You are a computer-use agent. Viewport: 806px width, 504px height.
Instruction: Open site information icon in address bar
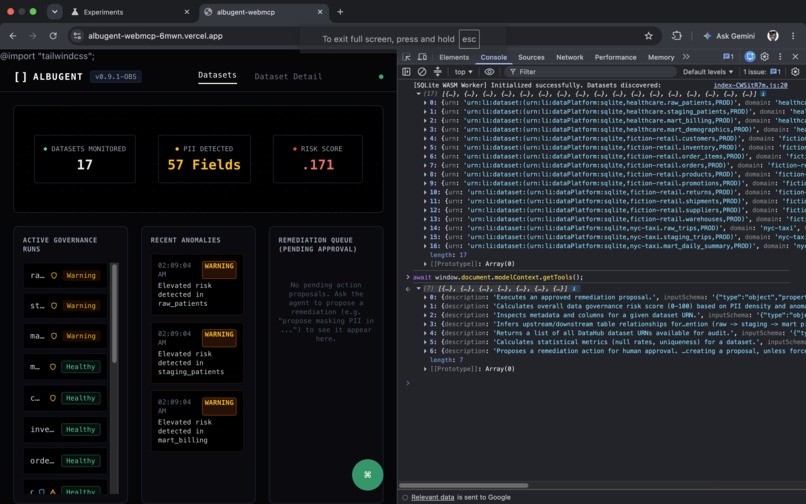[x=77, y=36]
